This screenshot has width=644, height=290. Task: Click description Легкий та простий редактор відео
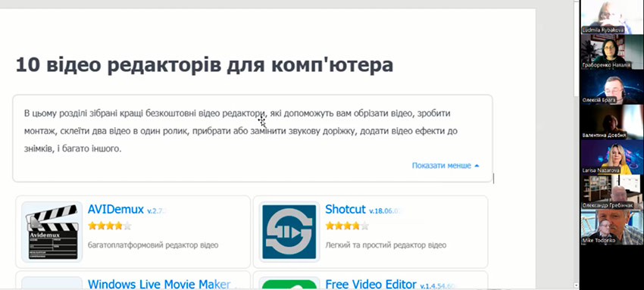click(x=386, y=245)
